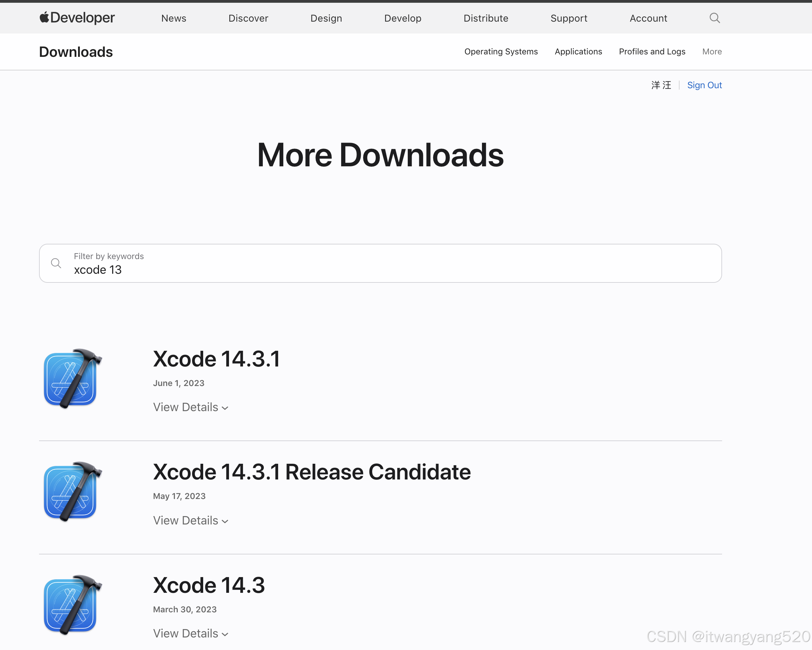This screenshot has width=812, height=650.
Task: Switch to Applications downloads
Action: click(x=578, y=52)
